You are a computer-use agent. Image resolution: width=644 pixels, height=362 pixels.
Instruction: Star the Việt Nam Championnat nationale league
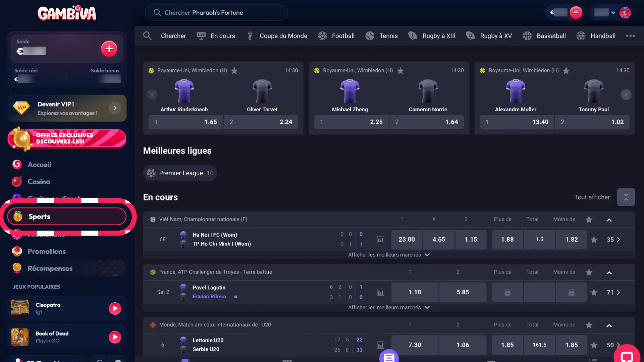coord(589,220)
